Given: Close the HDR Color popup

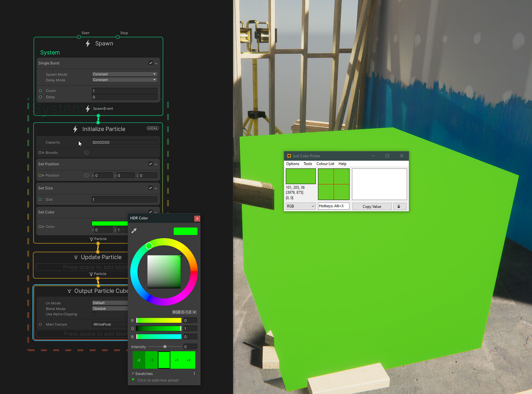Looking at the screenshot, I should [x=197, y=218].
